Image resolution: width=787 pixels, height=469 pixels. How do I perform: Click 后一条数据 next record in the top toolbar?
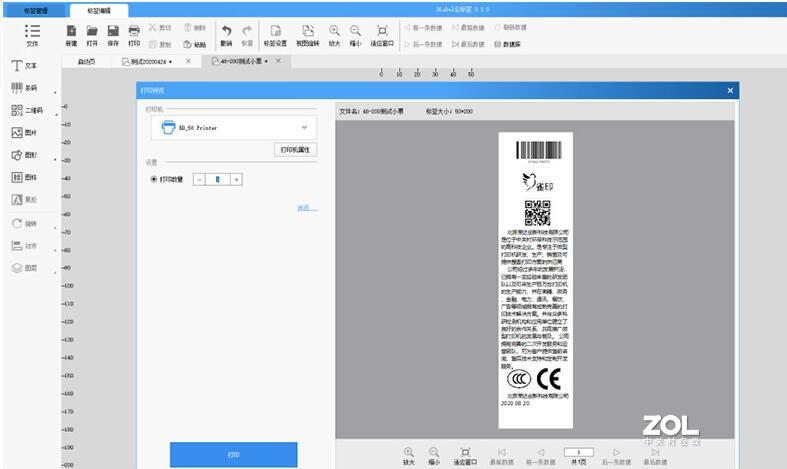pyautogui.click(x=423, y=44)
